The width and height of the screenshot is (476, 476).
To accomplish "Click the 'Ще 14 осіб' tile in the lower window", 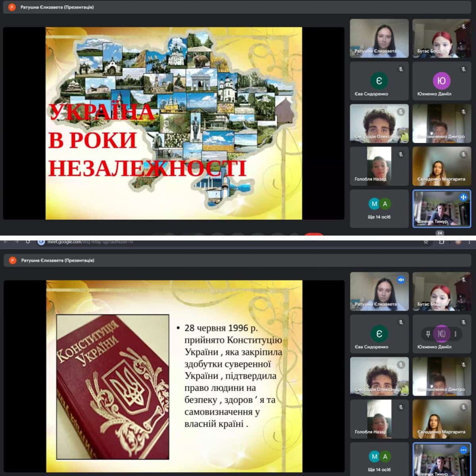I will (x=379, y=459).
